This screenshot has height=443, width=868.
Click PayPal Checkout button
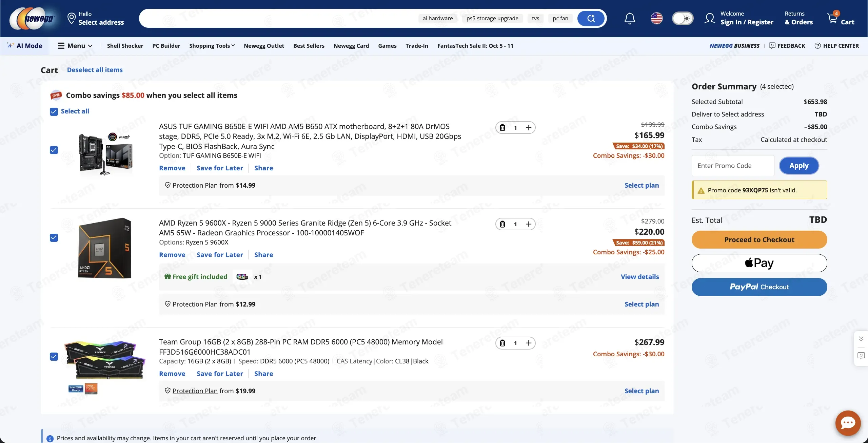pyautogui.click(x=759, y=287)
